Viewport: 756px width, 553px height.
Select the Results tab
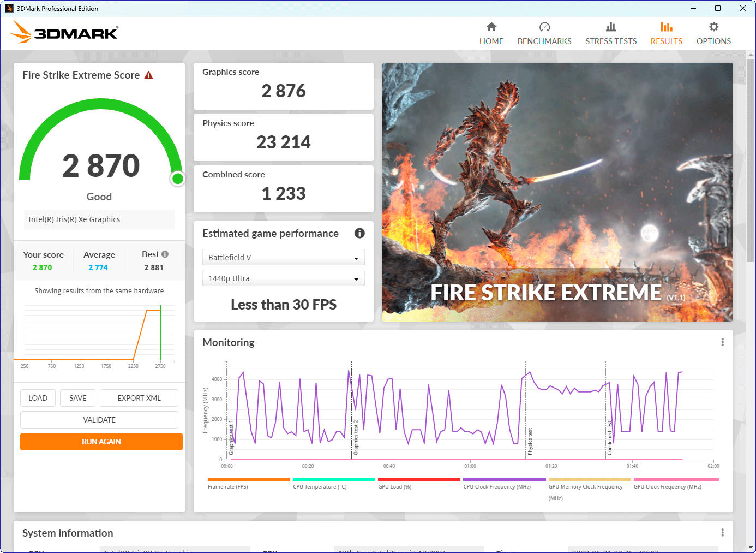[666, 34]
